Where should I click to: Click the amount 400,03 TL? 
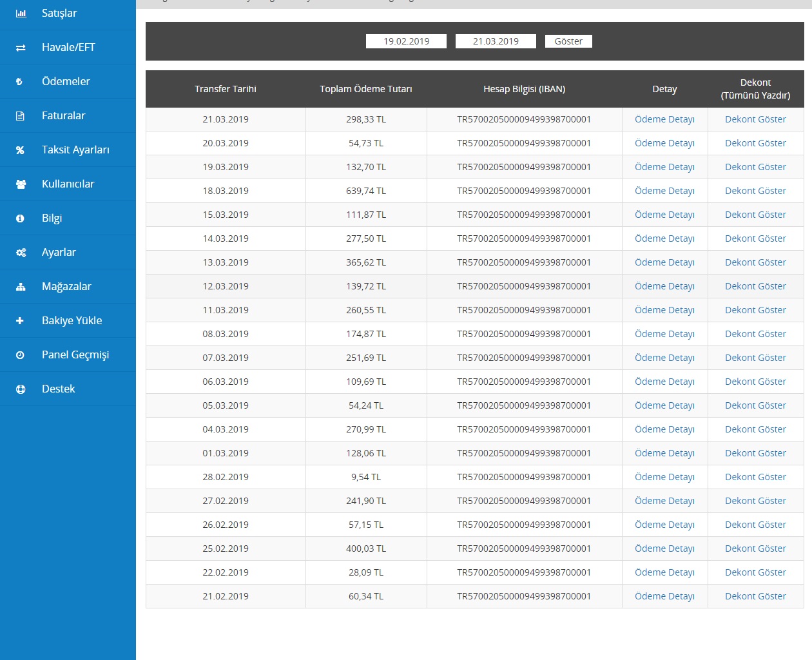click(366, 548)
